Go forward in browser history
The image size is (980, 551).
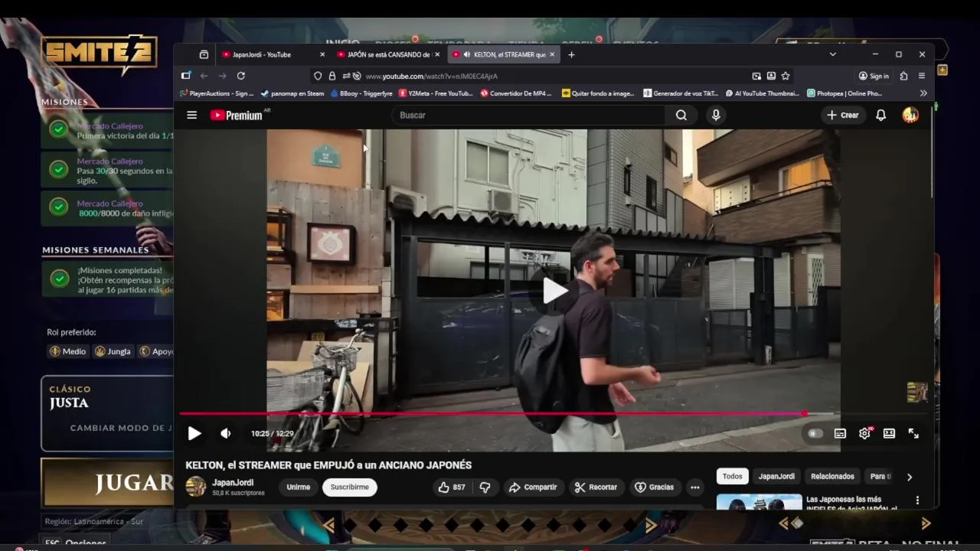click(223, 76)
